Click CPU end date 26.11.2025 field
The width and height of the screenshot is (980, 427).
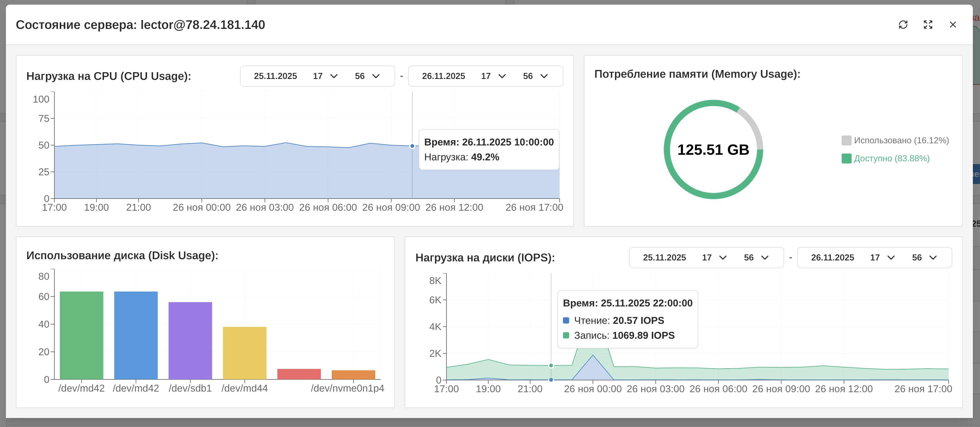coord(443,76)
